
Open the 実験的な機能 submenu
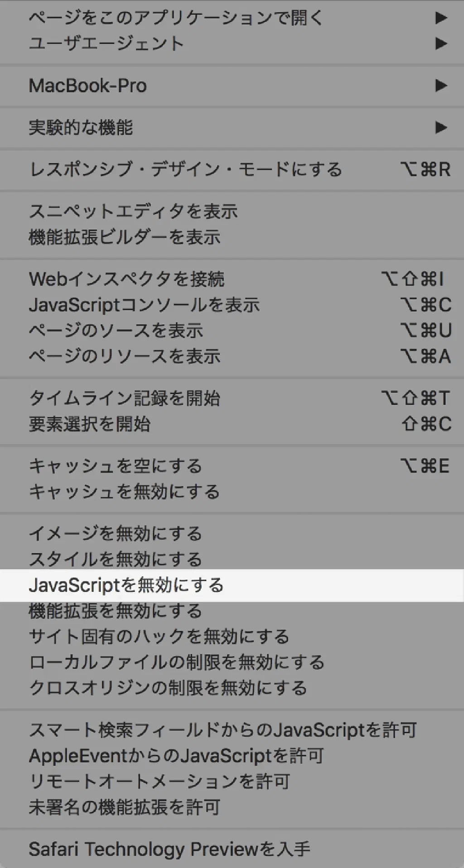[x=81, y=128]
